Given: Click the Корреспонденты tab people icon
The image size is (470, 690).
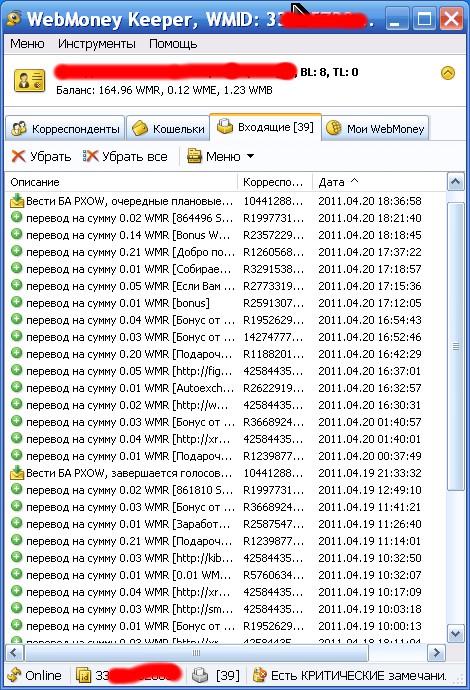Looking at the screenshot, I should [19, 128].
